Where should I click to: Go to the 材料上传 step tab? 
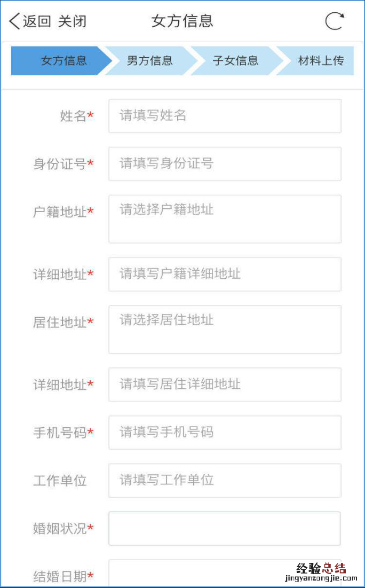pyautogui.click(x=320, y=60)
